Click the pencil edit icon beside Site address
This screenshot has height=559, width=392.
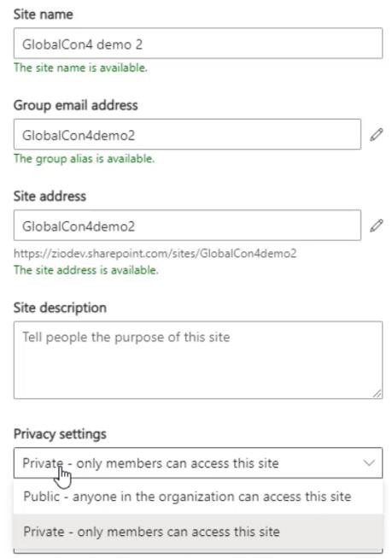tap(377, 226)
